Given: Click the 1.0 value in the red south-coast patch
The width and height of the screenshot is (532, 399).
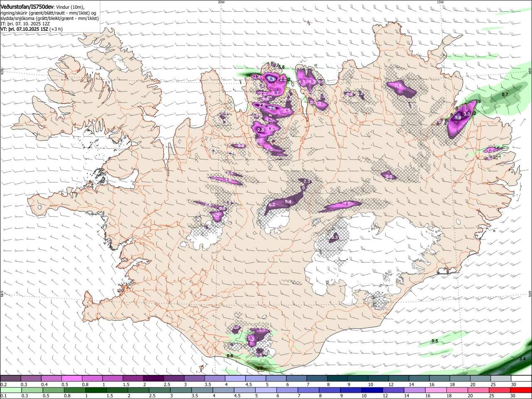Looking at the screenshot, I should click(x=260, y=368).
